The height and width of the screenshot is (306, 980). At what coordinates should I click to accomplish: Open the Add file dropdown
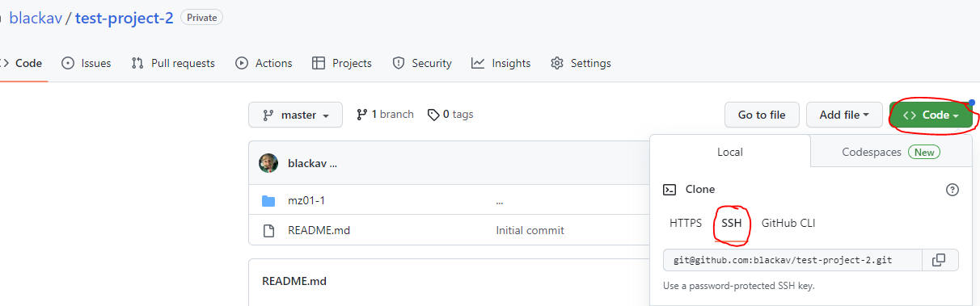tap(844, 115)
